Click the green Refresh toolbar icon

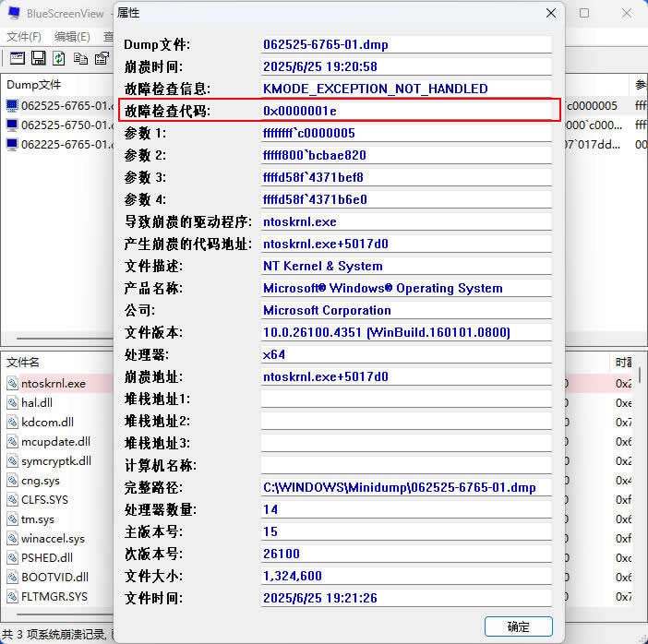(x=59, y=58)
